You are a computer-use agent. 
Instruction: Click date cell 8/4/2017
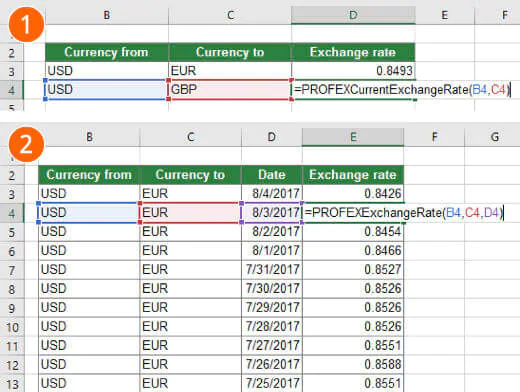[x=272, y=193]
